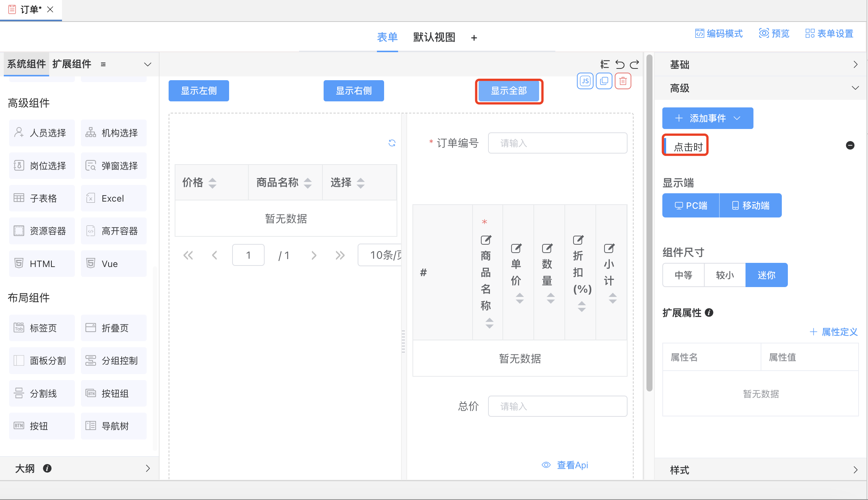Click the outline tree structure icon
Image resolution: width=868 pixels, height=500 pixels.
coord(605,64)
